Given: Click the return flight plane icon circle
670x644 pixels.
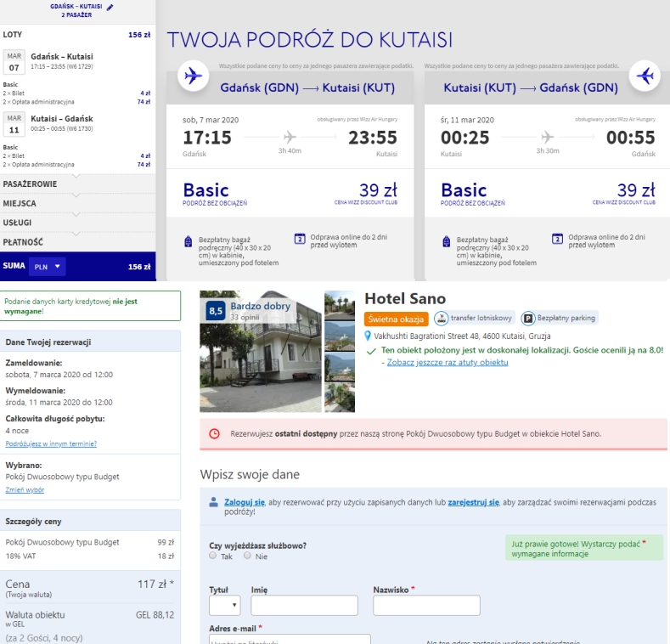Looking at the screenshot, I should (645, 76).
